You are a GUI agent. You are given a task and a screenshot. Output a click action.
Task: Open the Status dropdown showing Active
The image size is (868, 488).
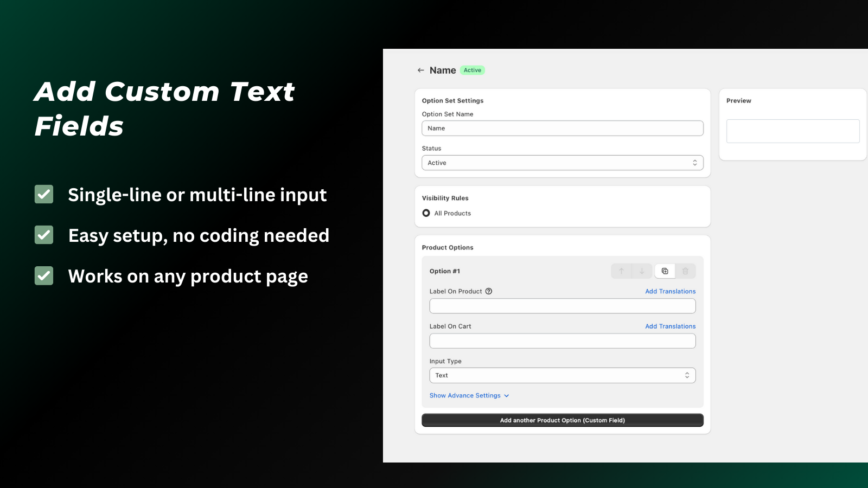(x=562, y=163)
